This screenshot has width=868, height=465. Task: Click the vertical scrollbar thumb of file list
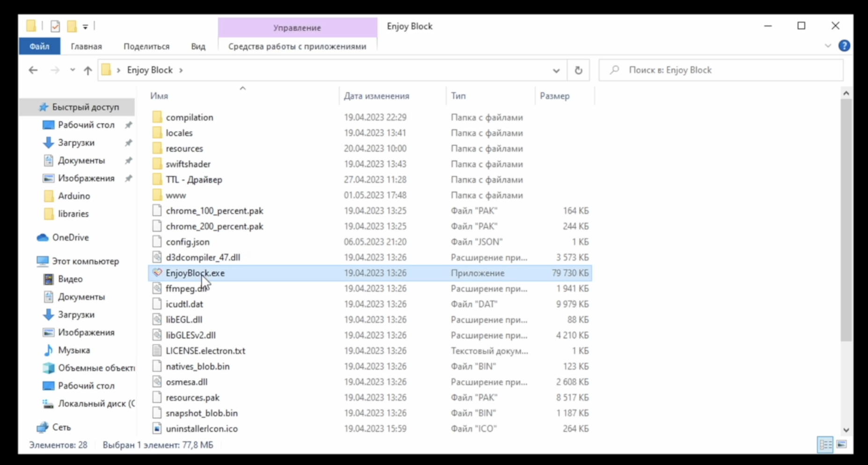pyautogui.click(x=846, y=220)
